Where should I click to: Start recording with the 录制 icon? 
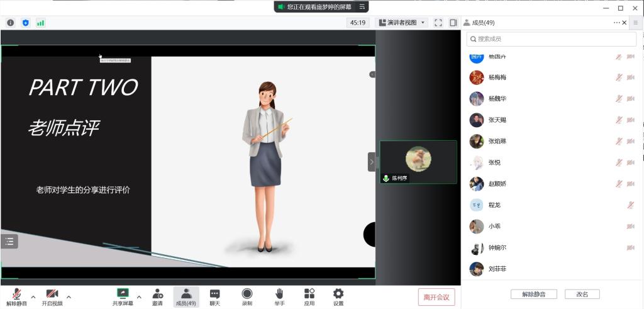pos(247,296)
